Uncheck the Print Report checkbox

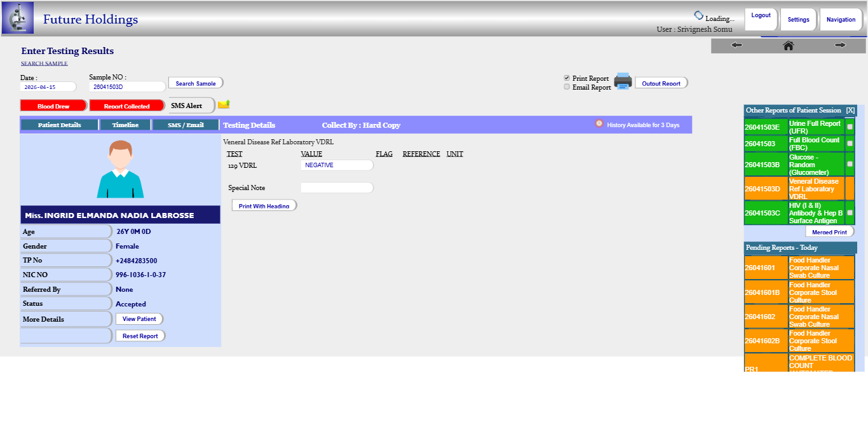tap(567, 78)
